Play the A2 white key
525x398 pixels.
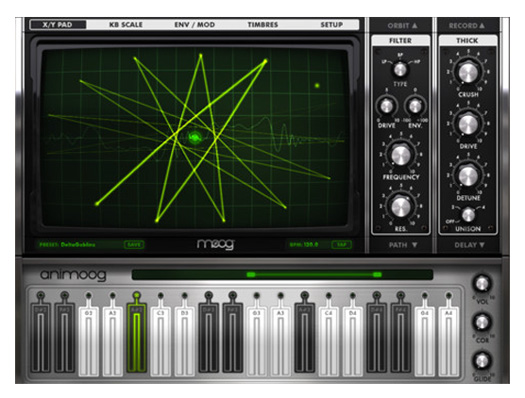(x=112, y=341)
